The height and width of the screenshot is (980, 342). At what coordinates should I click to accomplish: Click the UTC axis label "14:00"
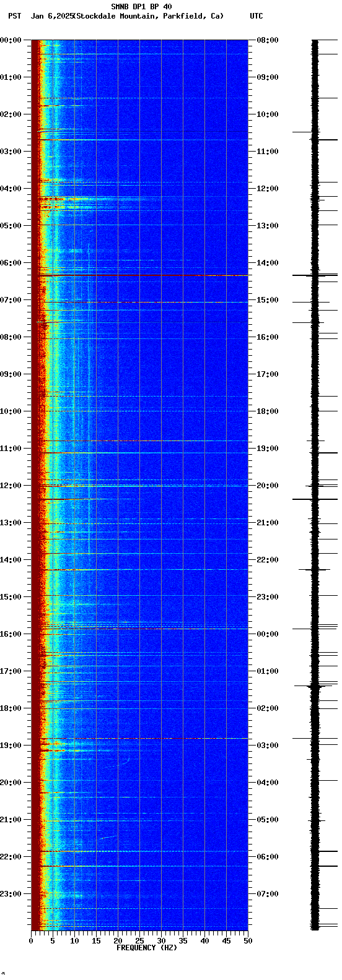coord(268,263)
